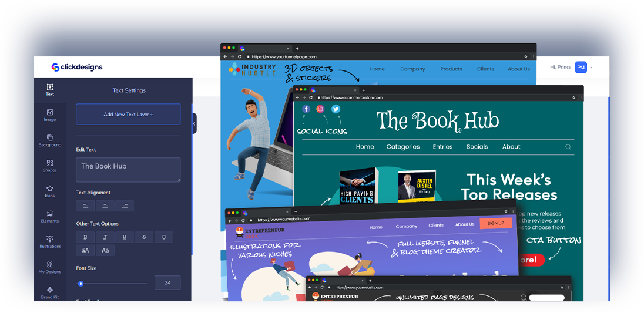Screen dimensions: 644x313
Task: Center-align the text
Action: pyautogui.click(x=105, y=206)
